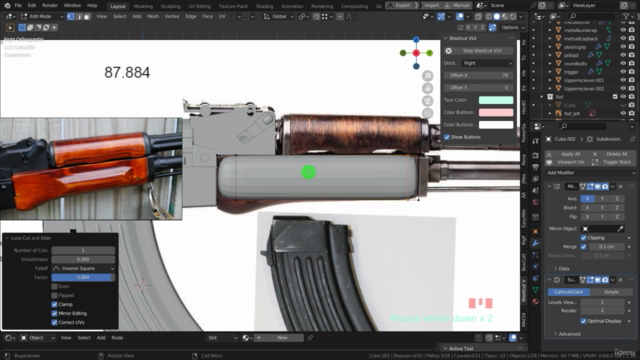Open the Dock dropdown set to Right
The image size is (640, 360).
point(487,63)
